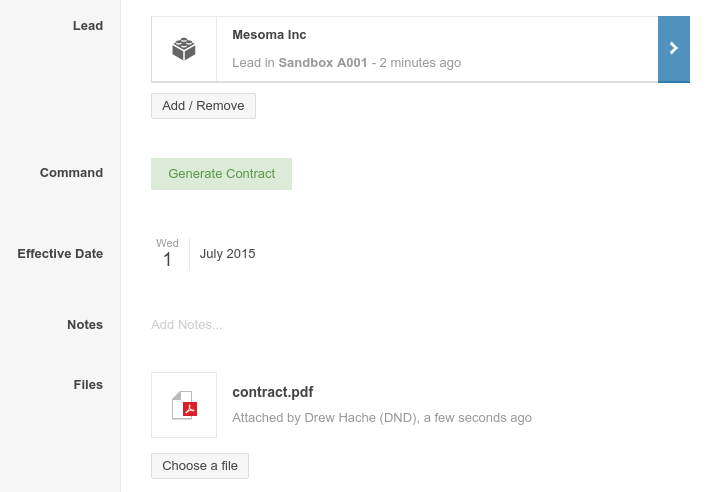This screenshot has height=492, width=708.
Task: Click the Wed weekday in date
Action: (167, 243)
